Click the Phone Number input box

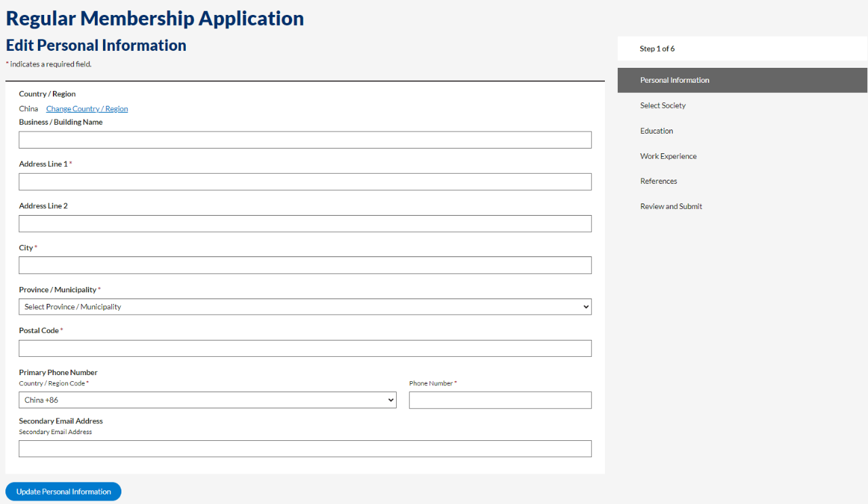[500, 400]
